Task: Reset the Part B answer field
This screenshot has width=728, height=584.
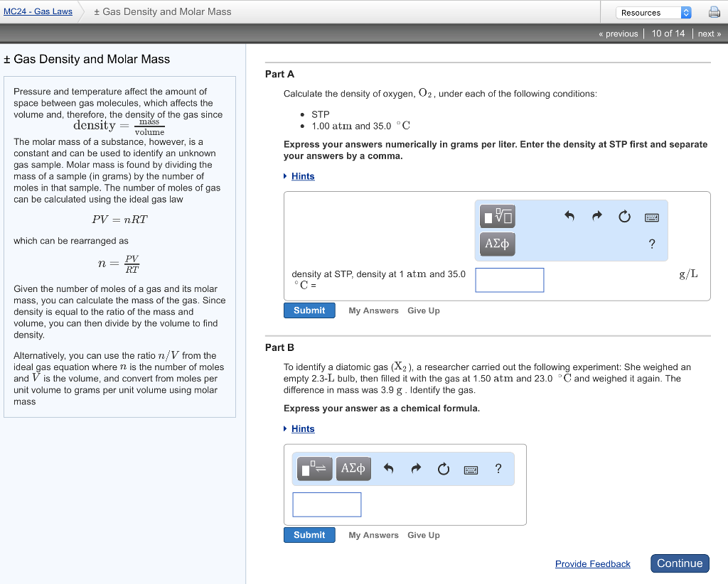Action: [443, 469]
